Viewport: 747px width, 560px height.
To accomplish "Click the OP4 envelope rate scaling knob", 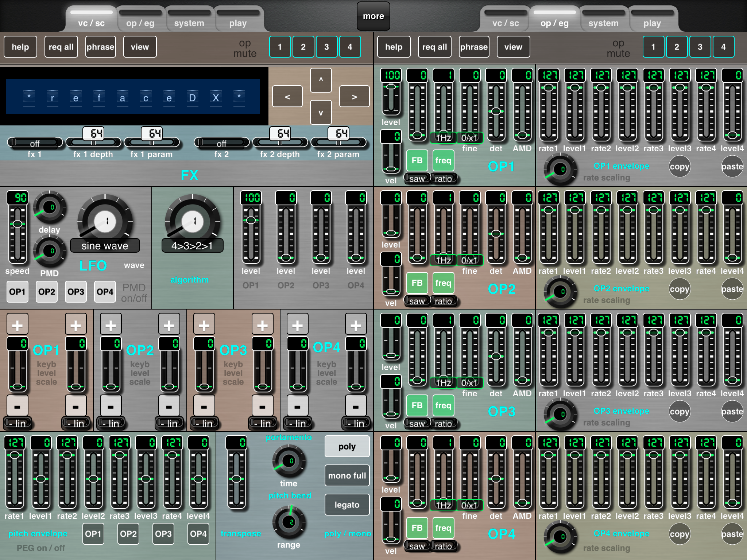I will pos(560,537).
